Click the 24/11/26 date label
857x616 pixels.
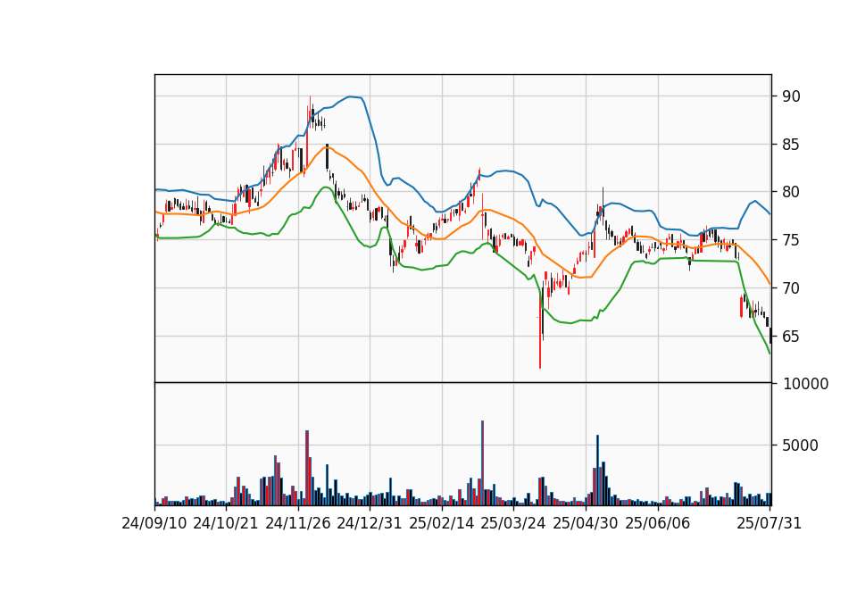point(298,524)
